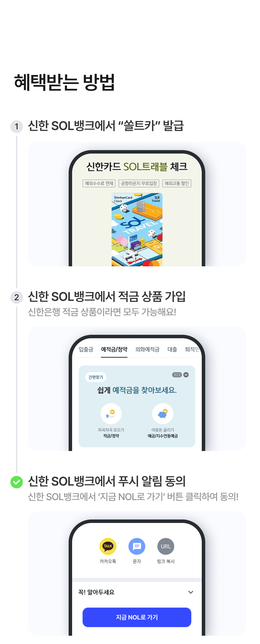Click the green checkmark step icon

point(17,482)
